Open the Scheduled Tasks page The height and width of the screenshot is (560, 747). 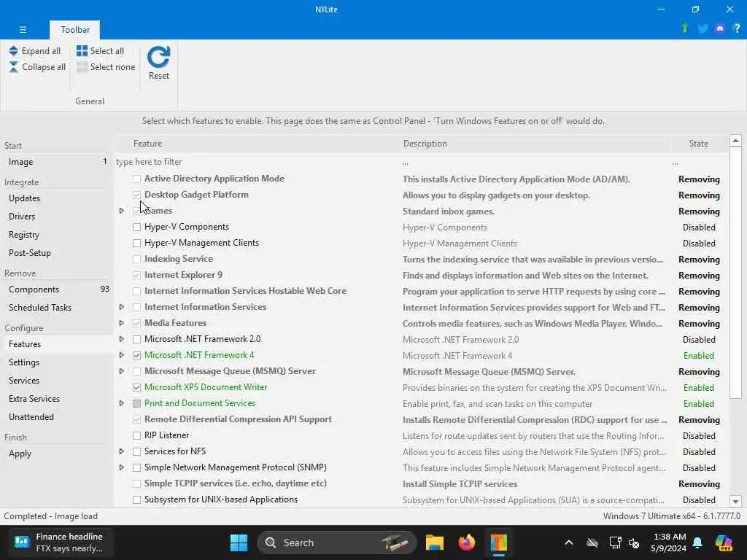(56, 308)
